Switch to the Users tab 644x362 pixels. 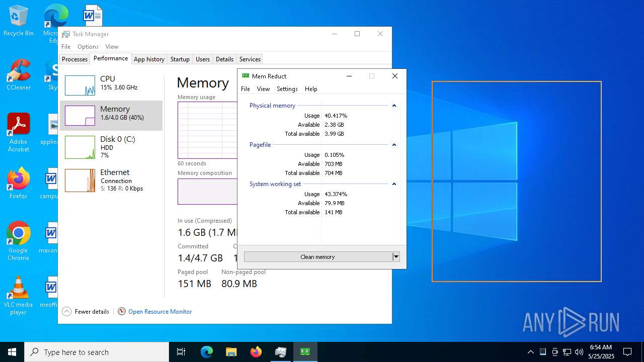point(203,59)
